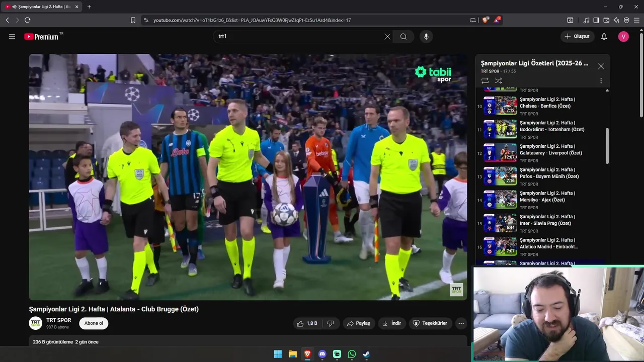
Task: Download the video with İndir
Action: click(x=392, y=323)
